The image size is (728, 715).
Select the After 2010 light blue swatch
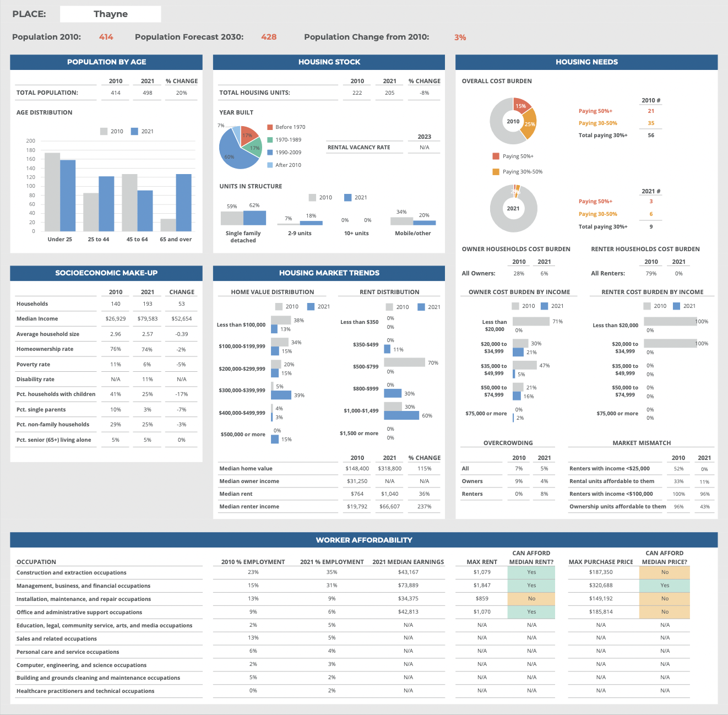(x=270, y=165)
